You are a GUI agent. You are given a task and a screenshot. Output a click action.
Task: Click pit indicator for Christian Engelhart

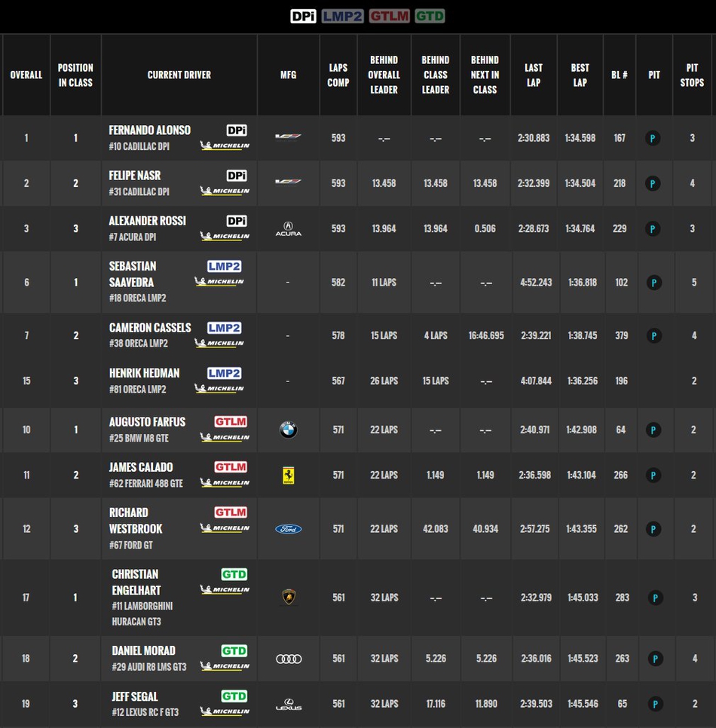pyautogui.click(x=655, y=598)
